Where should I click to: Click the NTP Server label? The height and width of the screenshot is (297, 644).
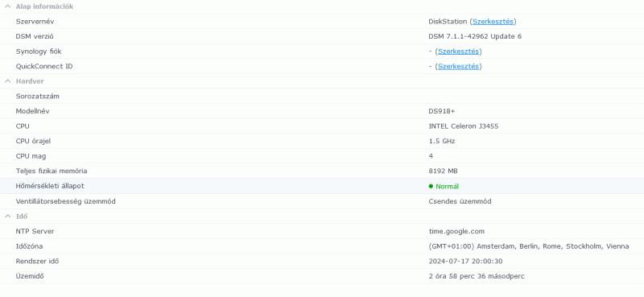pyautogui.click(x=35, y=232)
